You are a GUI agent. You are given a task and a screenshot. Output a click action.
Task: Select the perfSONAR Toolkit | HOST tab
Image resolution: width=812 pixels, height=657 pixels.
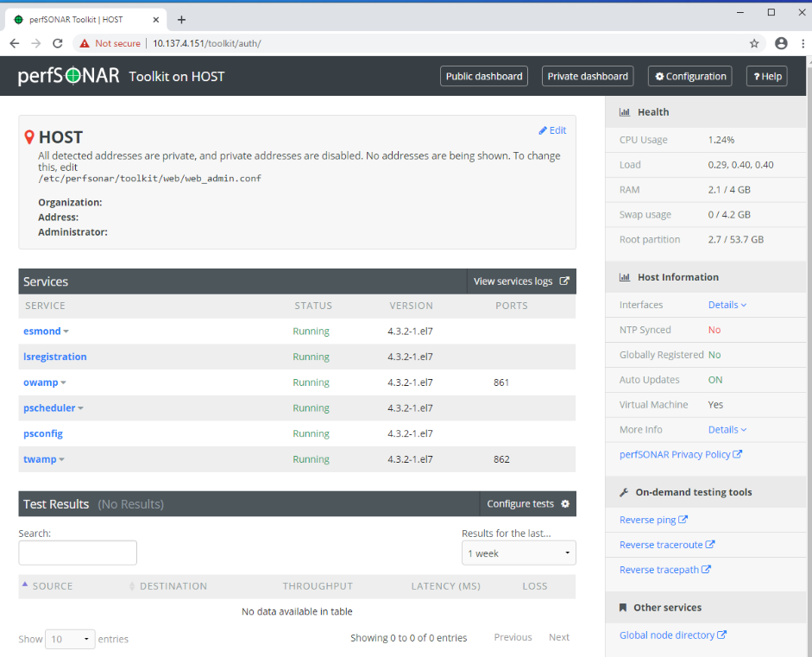85,20
